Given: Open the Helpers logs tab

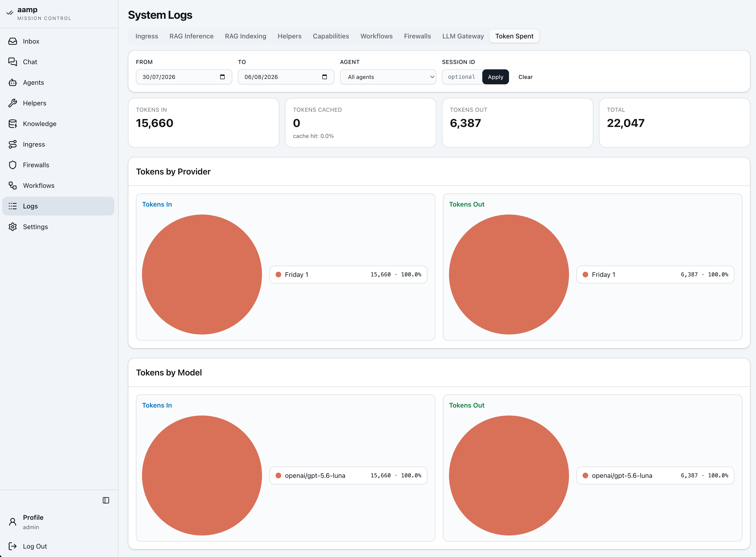Looking at the screenshot, I should (289, 36).
